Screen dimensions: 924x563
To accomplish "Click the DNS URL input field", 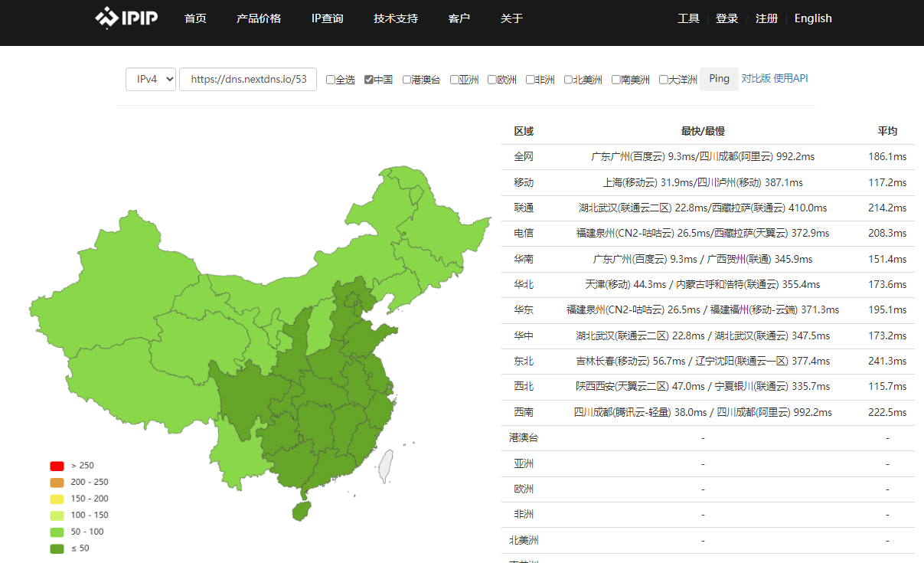I will pyautogui.click(x=248, y=79).
